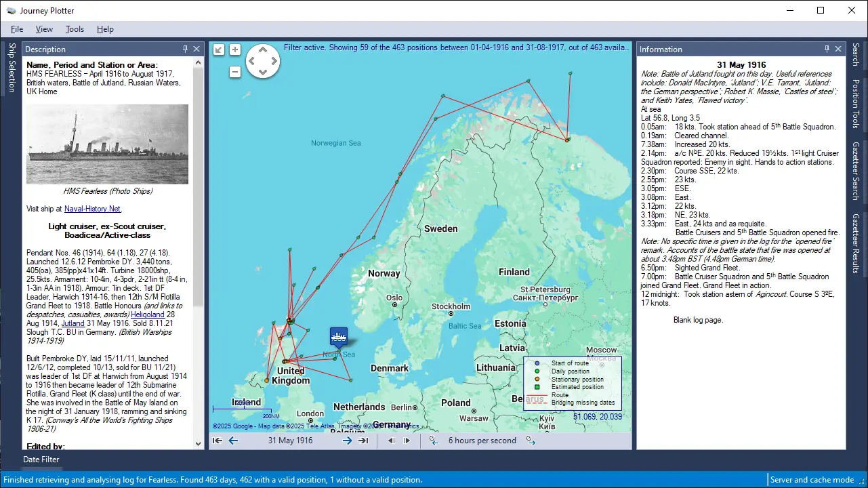The height and width of the screenshot is (488, 868).
Task: Click the map legend 'Estimated position' entry
Action: click(x=577, y=387)
